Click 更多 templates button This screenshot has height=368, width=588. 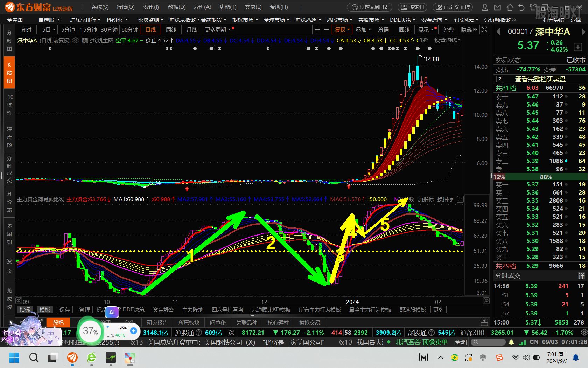coord(439,310)
